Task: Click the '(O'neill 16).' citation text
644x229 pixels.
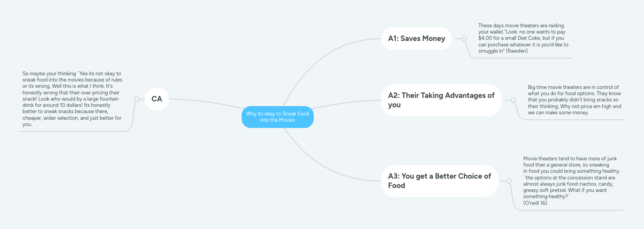Action: (535, 203)
